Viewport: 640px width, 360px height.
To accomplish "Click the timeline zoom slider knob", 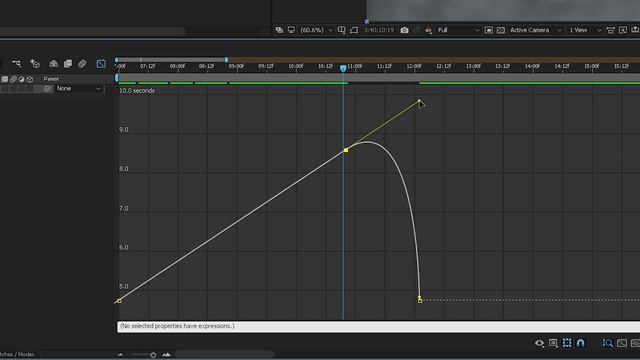I will 153,355.
